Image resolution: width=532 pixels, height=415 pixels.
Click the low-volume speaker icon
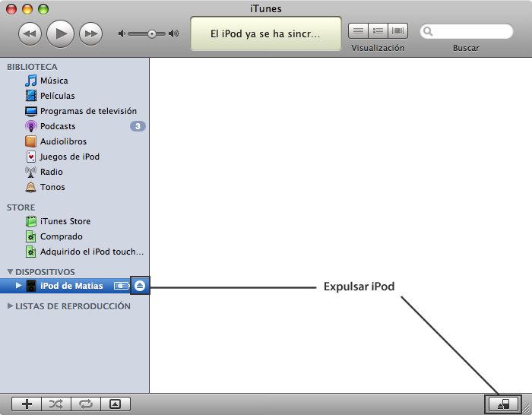click(122, 33)
